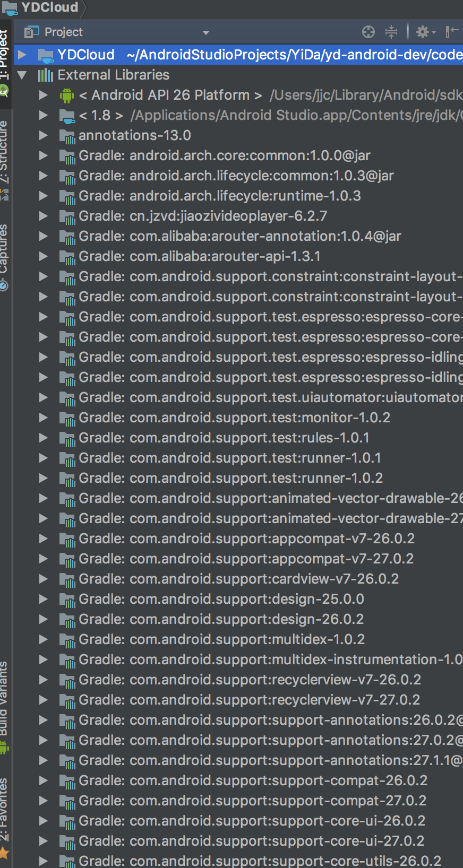Select Gradle: support-core-utils-26.0.2 row
This screenshot has width=463, height=868.
[238, 860]
